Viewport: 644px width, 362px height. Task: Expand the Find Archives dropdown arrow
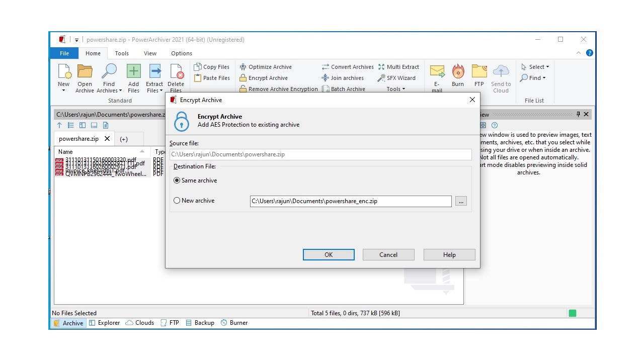[121, 91]
